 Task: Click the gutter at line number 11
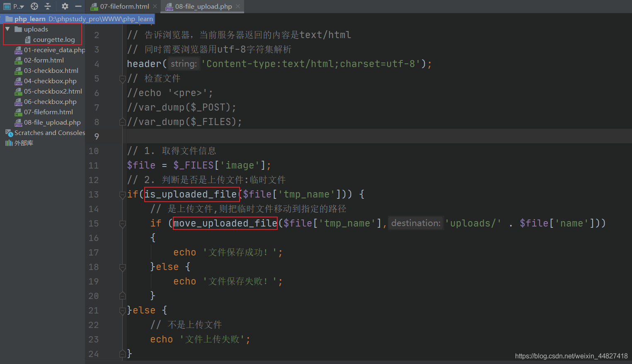pos(94,165)
